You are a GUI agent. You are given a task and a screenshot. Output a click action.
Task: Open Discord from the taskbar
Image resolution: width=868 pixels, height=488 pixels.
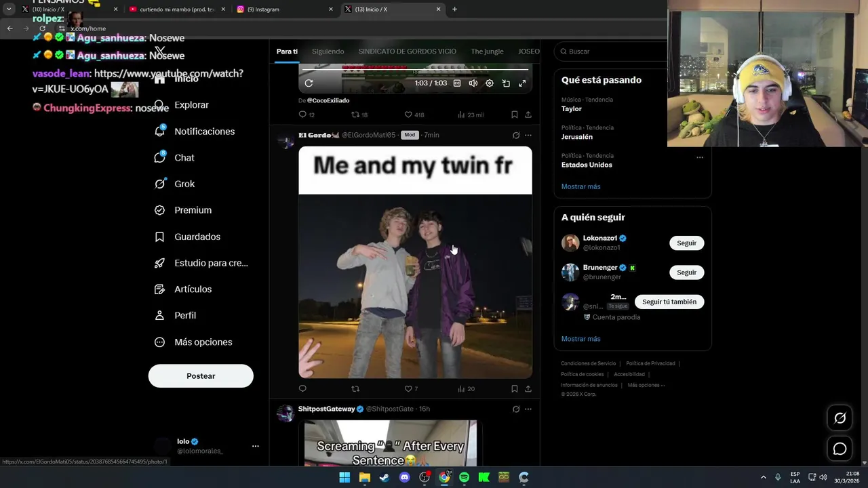[405, 477]
